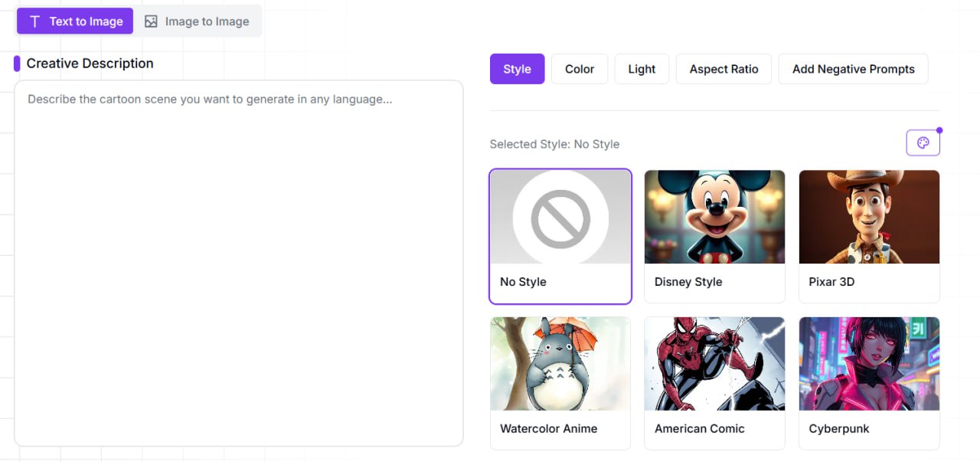
Task: Click the Disney Style label
Action: click(x=688, y=282)
